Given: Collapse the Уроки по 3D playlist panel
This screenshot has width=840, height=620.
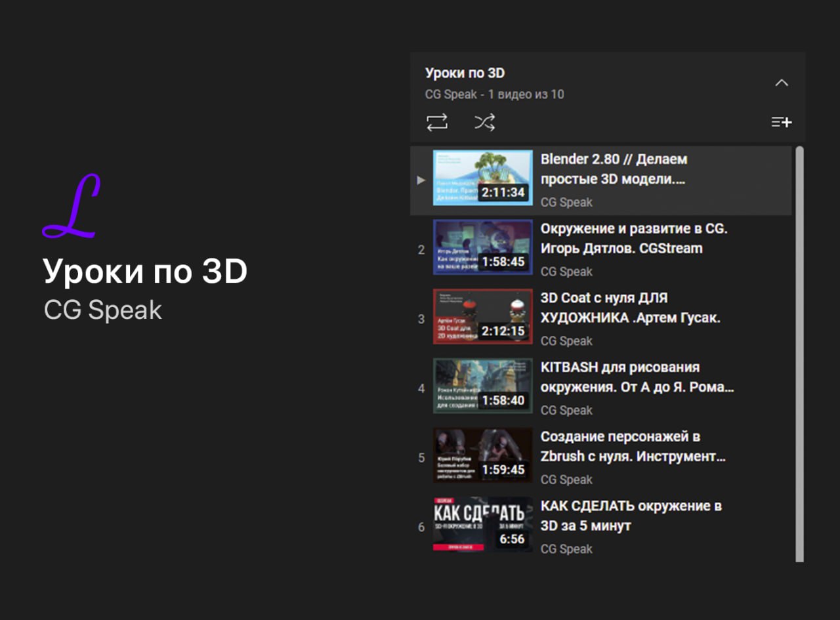Looking at the screenshot, I should (781, 83).
